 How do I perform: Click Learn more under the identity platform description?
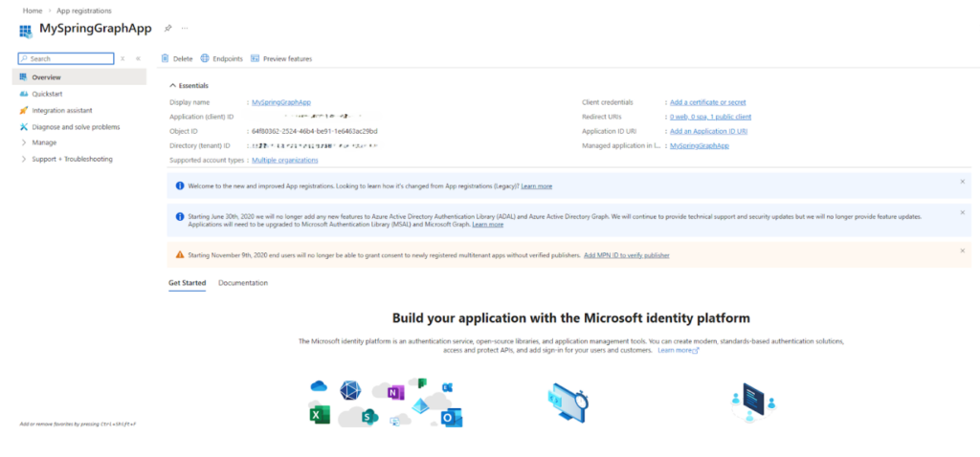678,351
